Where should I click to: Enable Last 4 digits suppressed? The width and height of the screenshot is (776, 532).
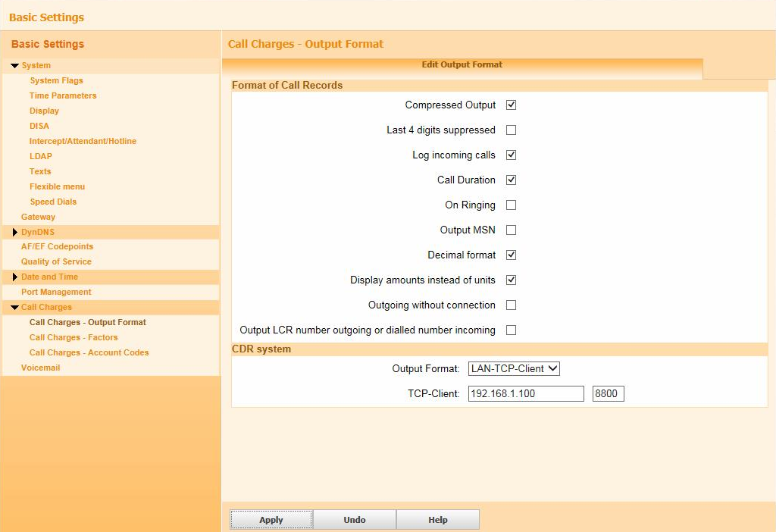pos(511,130)
